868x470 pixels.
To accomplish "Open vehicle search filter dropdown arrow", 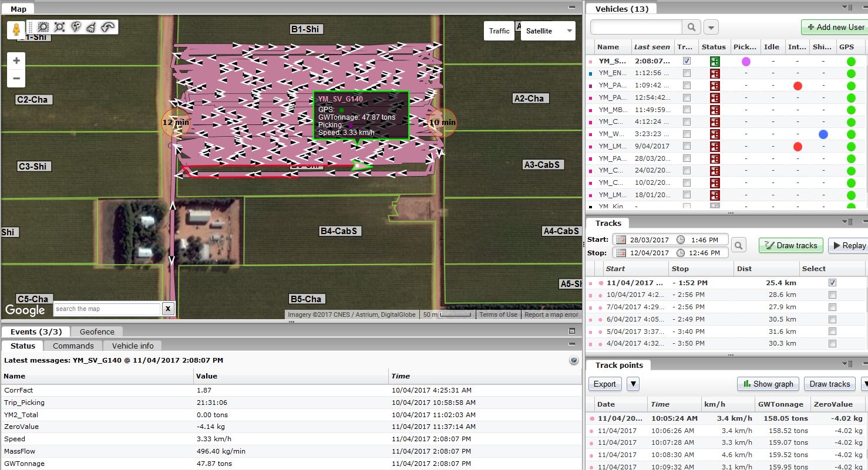I will tap(711, 27).
